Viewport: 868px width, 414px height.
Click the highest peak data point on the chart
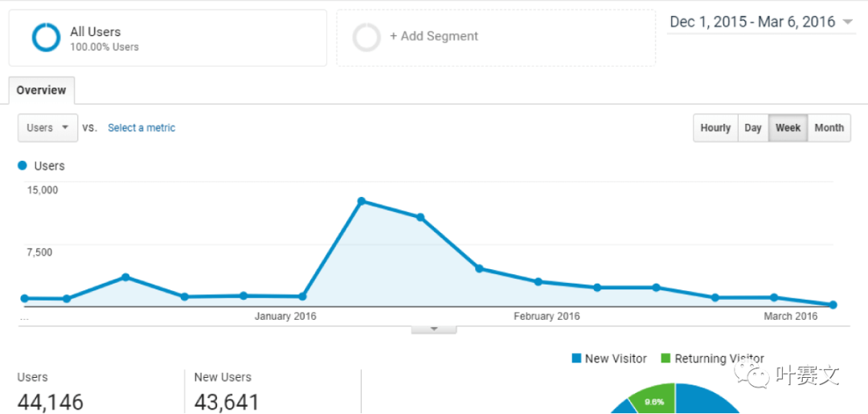point(362,201)
